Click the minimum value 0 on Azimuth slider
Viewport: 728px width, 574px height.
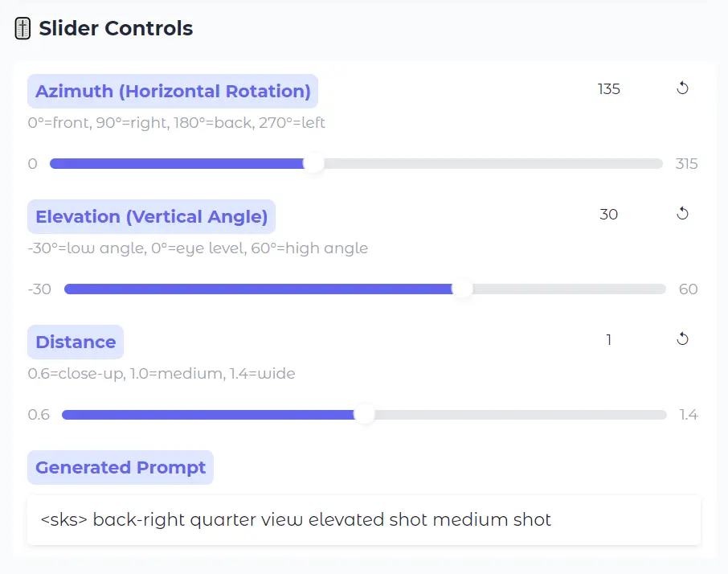32,163
